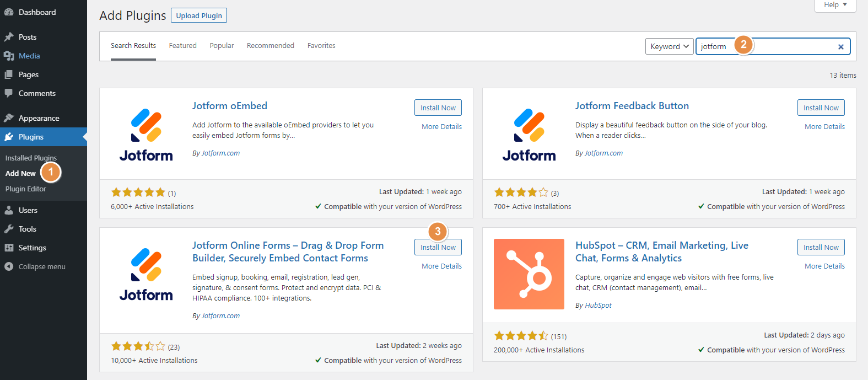Collapse the admin sidebar menu

(x=35, y=266)
